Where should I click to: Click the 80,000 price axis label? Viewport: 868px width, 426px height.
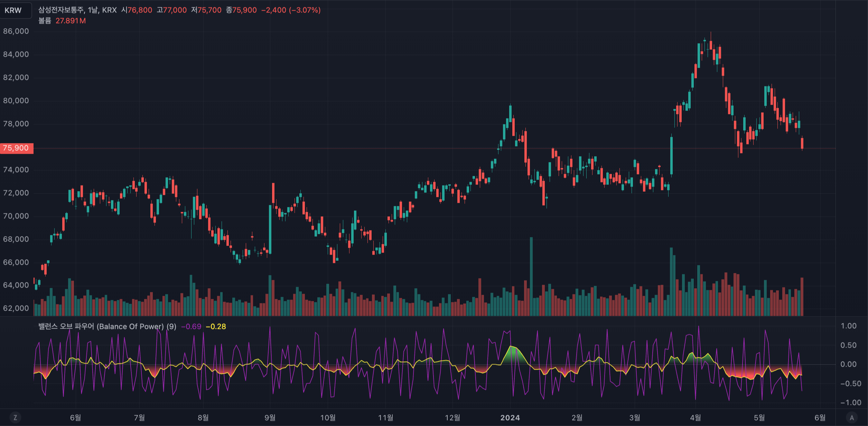point(16,101)
